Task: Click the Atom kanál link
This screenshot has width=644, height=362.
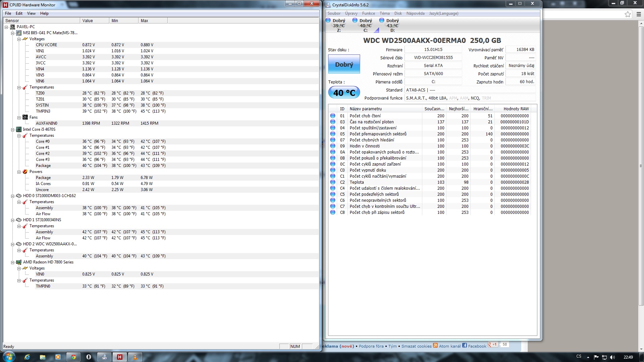Action: point(449,346)
